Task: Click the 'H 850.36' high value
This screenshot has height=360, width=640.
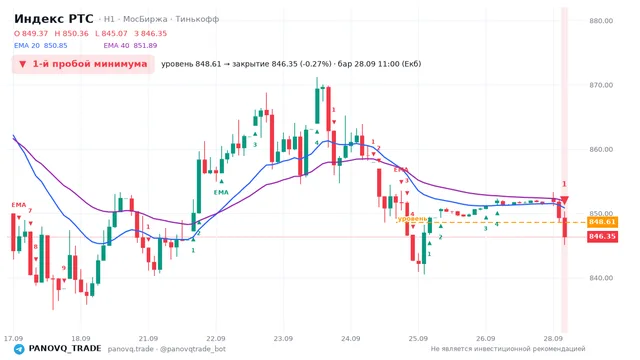Action: pos(71,33)
